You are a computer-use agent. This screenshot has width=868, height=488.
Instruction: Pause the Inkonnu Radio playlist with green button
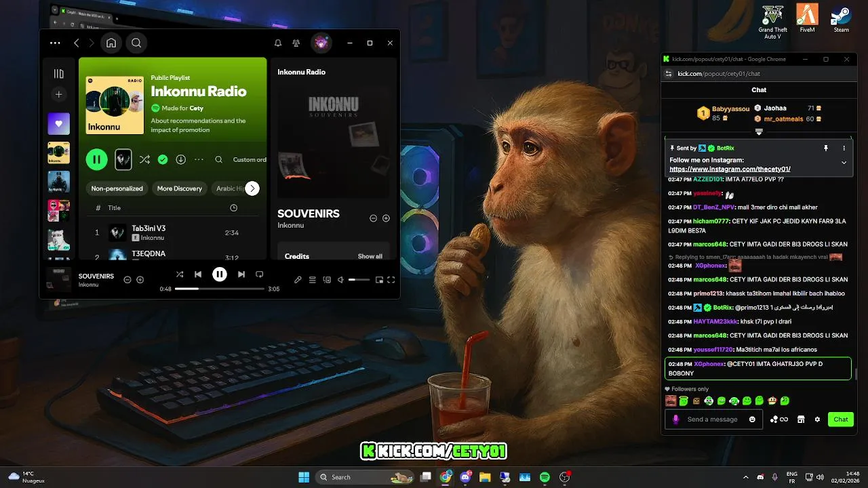click(x=97, y=159)
